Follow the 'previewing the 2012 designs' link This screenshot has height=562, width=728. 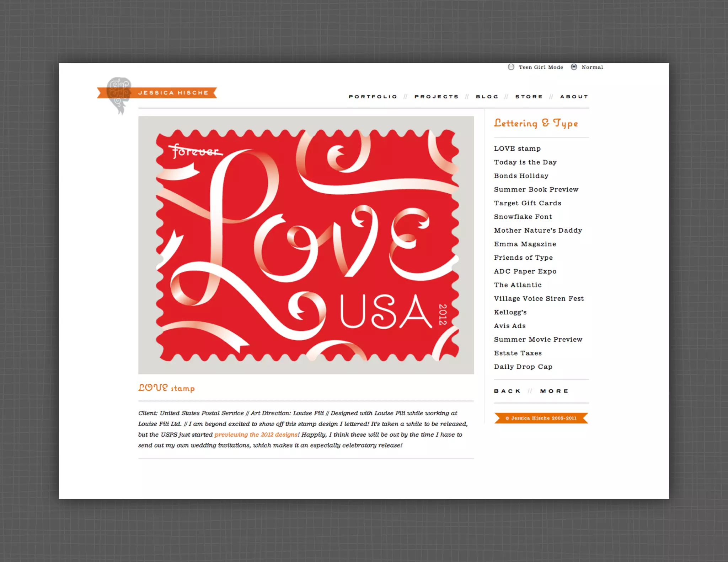tap(256, 434)
